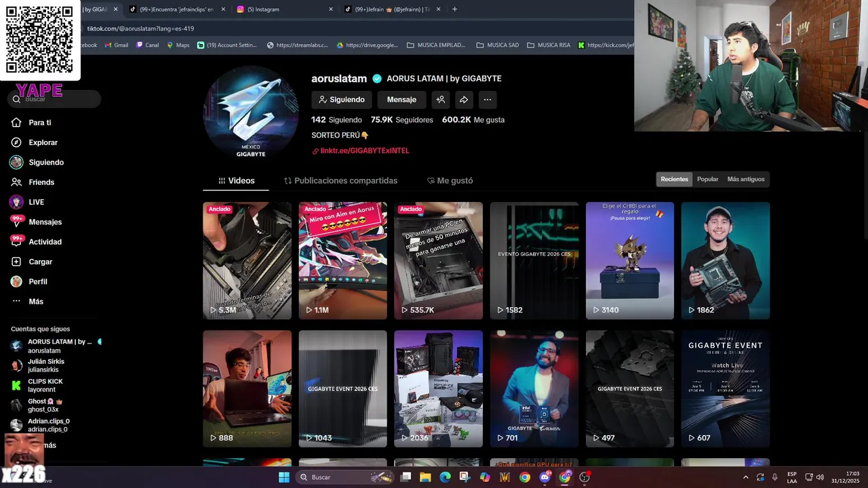
Task: Click the Task View taskbar icon
Action: (x=406, y=477)
